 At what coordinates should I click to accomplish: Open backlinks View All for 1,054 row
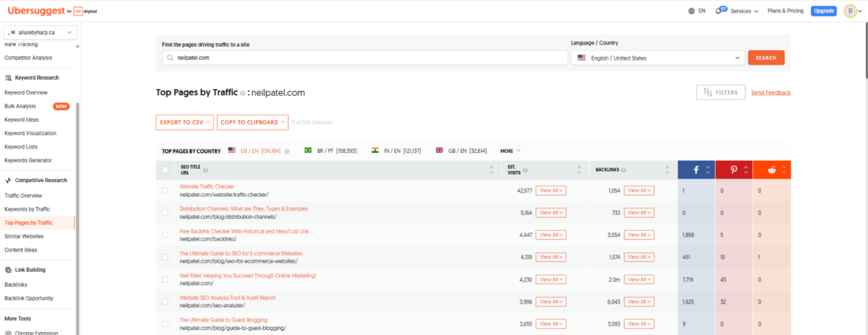tap(639, 190)
